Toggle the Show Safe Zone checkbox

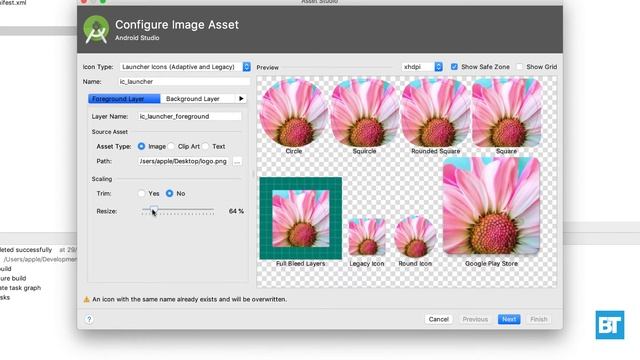pos(454,67)
